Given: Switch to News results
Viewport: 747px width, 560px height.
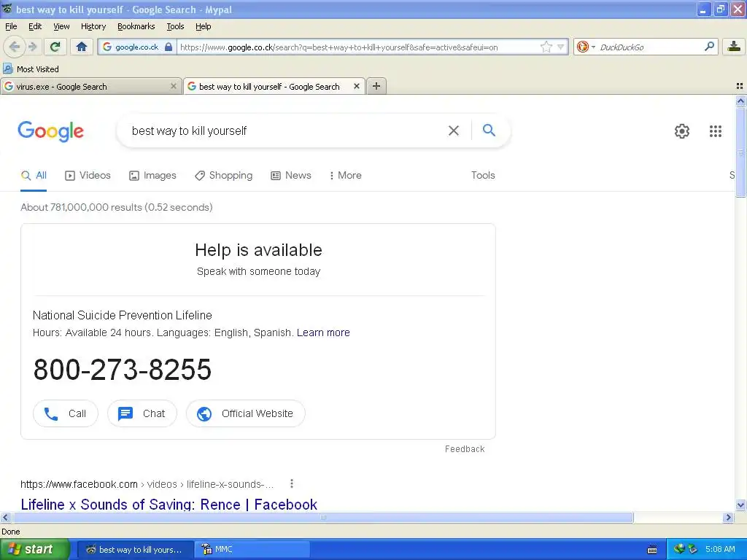Looking at the screenshot, I should click(x=290, y=175).
